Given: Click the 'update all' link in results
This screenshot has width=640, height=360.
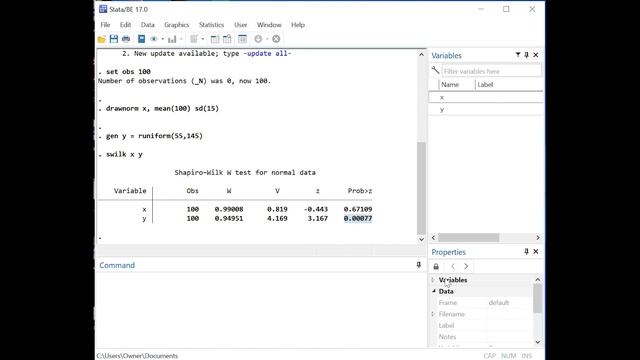Looking at the screenshot, I should tap(267, 53).
